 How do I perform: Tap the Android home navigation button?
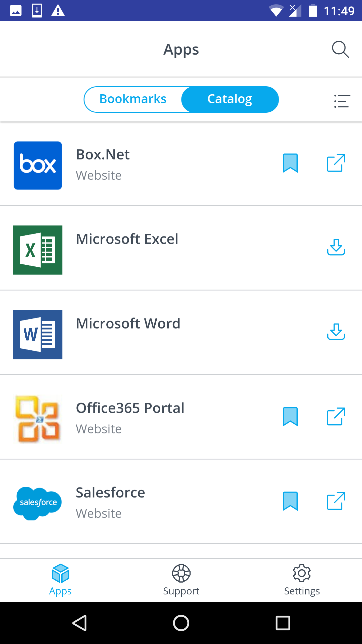coord(181,623)
